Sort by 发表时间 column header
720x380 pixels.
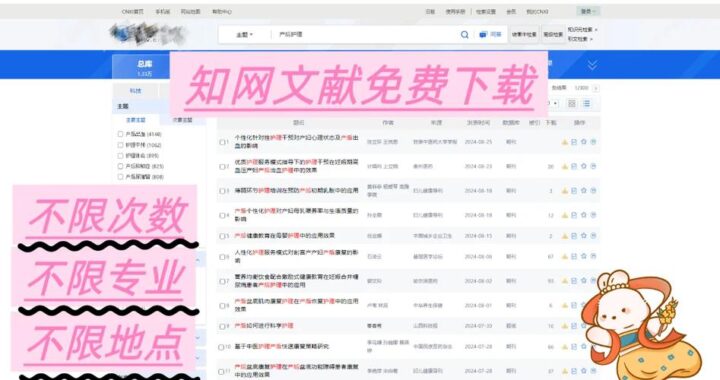coord(478,123)
